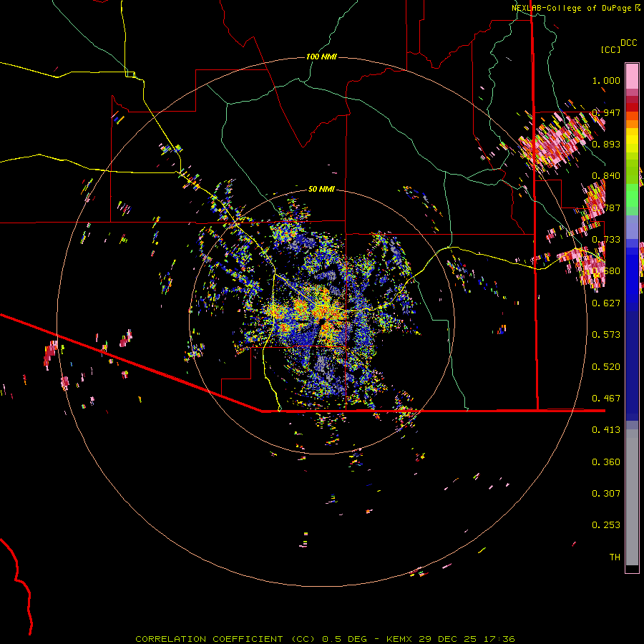
Task: Click the [CC] legend heading
Action: click(x=610, y=49)
